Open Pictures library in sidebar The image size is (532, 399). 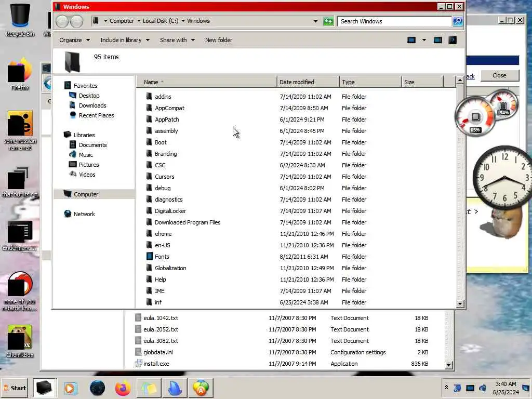tap(89, 165)
